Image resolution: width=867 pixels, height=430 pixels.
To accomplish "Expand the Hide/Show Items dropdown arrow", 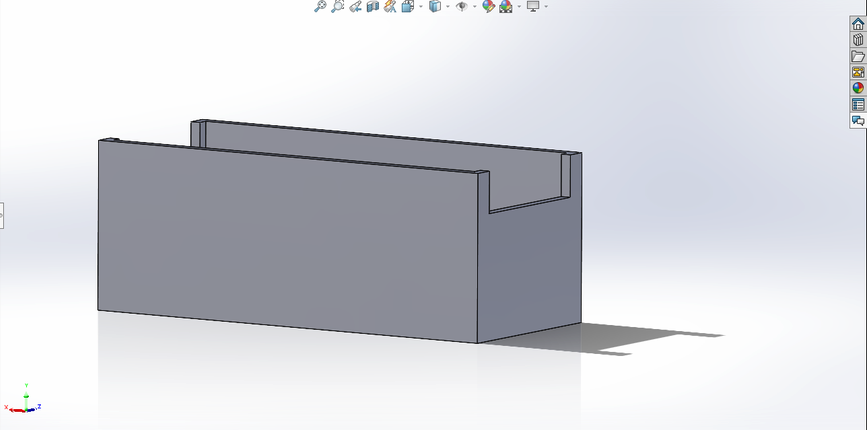I will pos(474,7).
